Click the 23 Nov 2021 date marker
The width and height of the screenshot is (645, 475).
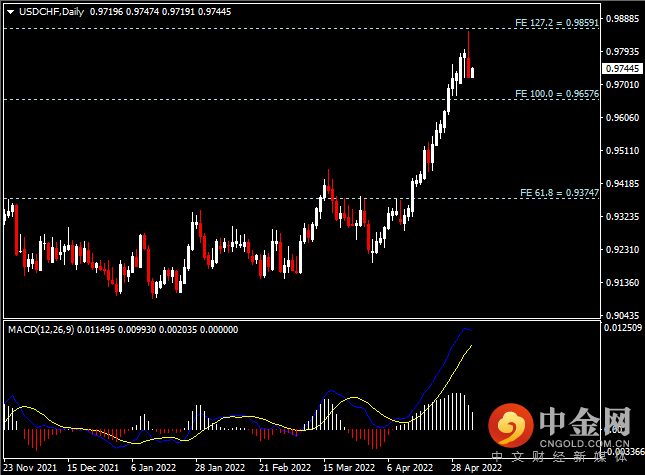tap(30, 468)
